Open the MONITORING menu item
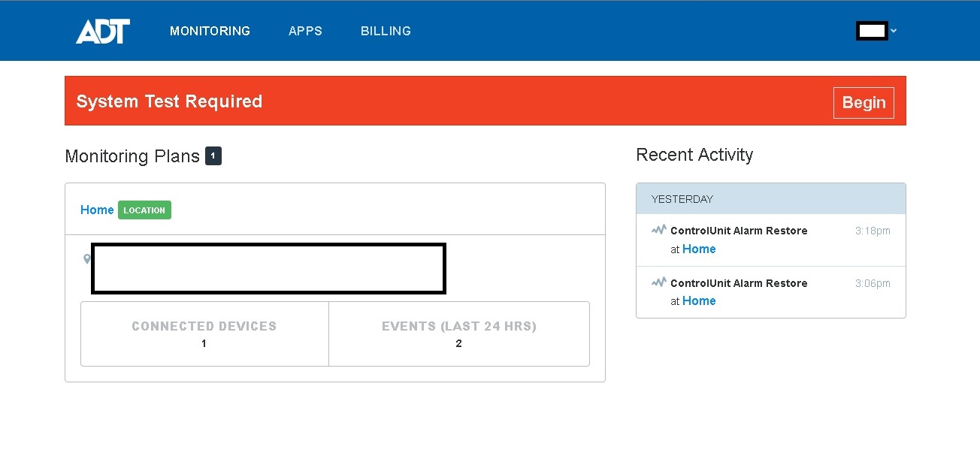The height and width of the screenshot is (468, 980). [x=210, y=31]
